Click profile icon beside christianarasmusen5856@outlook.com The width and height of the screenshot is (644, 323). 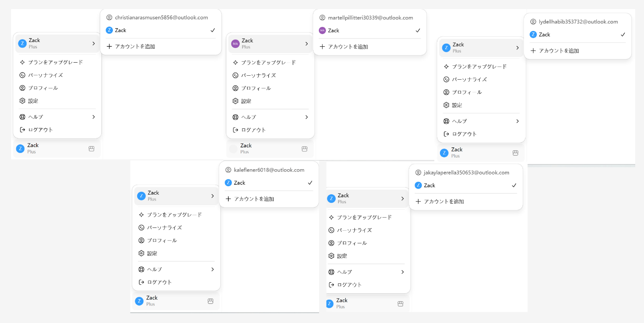tap(109, 17)
